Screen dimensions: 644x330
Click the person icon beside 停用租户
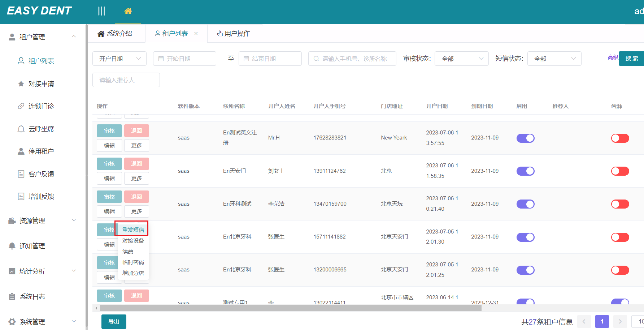coord(21,151)
